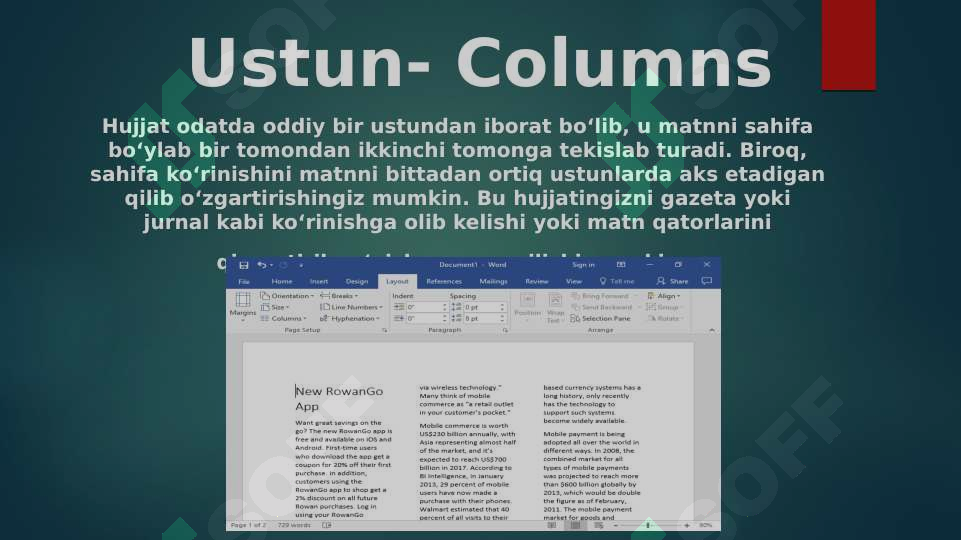The image size is (961, 540).
Task: Click the 90% zoom level
Action: coord(705,525)
